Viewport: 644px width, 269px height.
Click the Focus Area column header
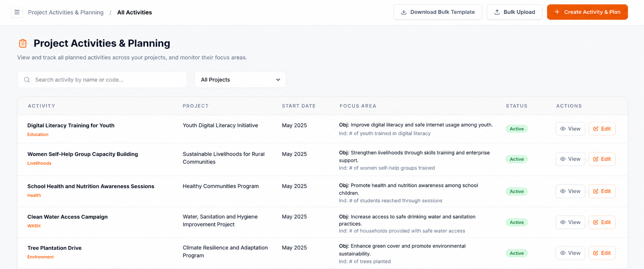coord(358,106)
